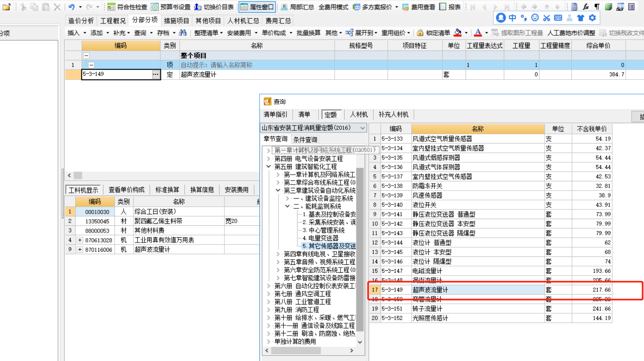The height and width of the screenshot is (361, 644).
Task: Switch to the 条件查询 tab in query window
Action: [x=305, y=140]
